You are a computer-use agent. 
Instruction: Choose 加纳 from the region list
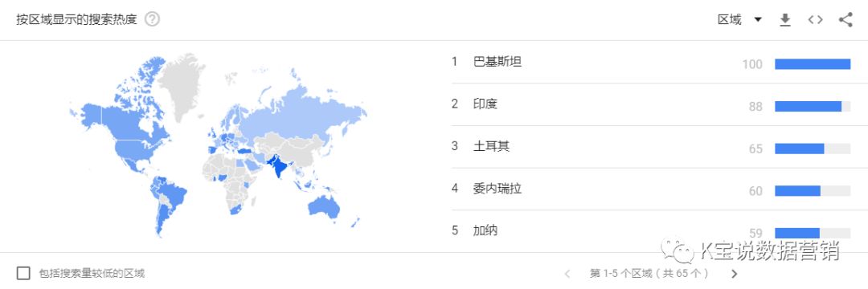coord(485,230)
